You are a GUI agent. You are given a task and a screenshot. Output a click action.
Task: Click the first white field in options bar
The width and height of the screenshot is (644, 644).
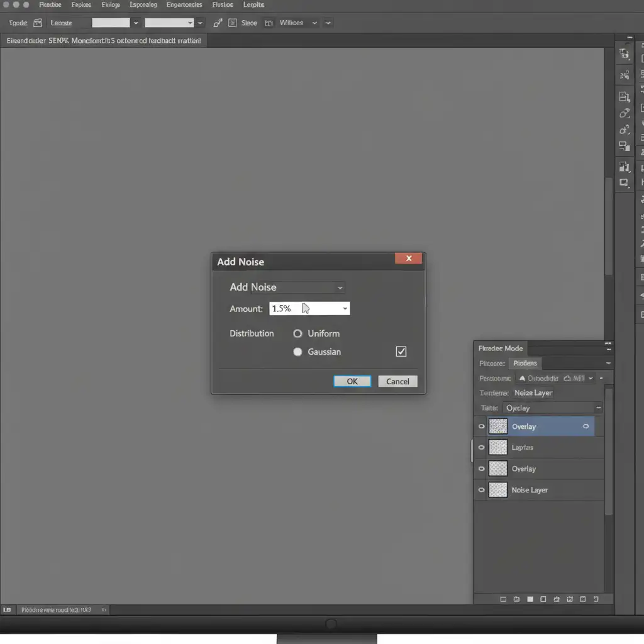coord(111,23)
